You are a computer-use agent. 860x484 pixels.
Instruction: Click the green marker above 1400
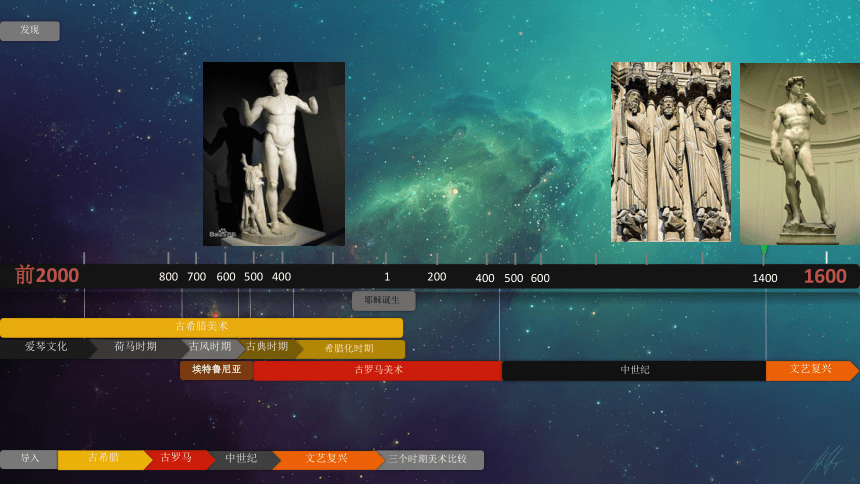click(x=763, y=250)
